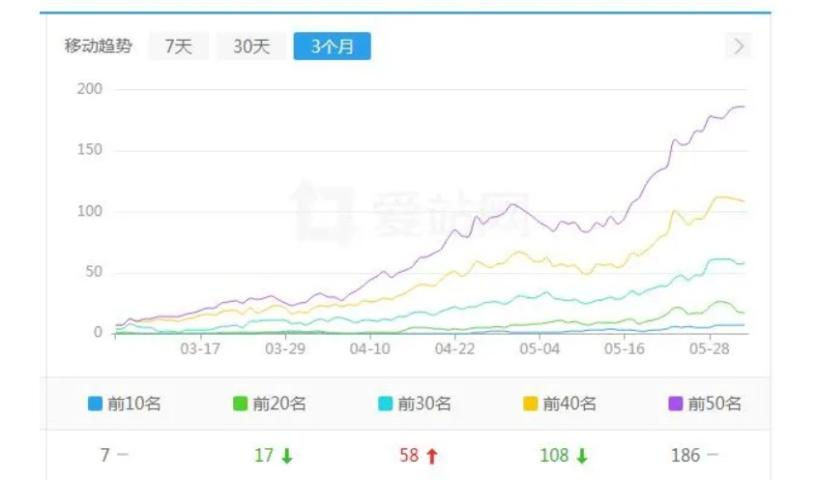
Task: Click the 05-16 date on the x-axis
Action: pos(624,348)
